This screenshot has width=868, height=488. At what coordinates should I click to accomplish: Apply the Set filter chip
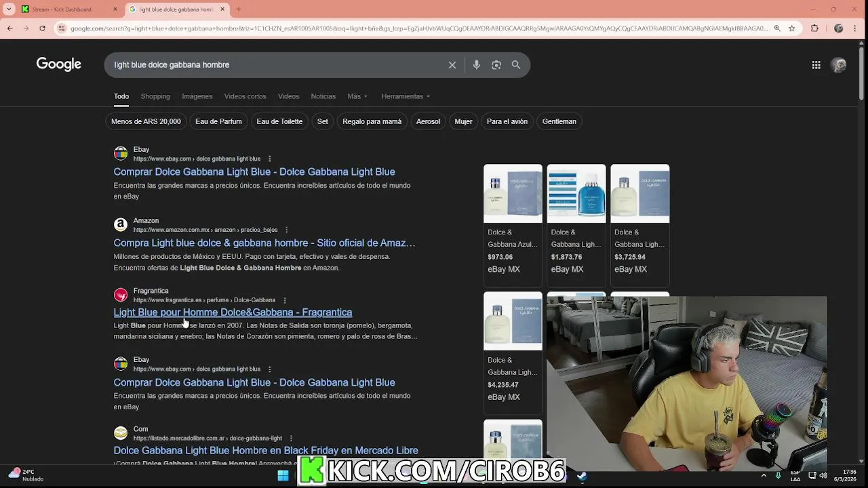[323, 121]
